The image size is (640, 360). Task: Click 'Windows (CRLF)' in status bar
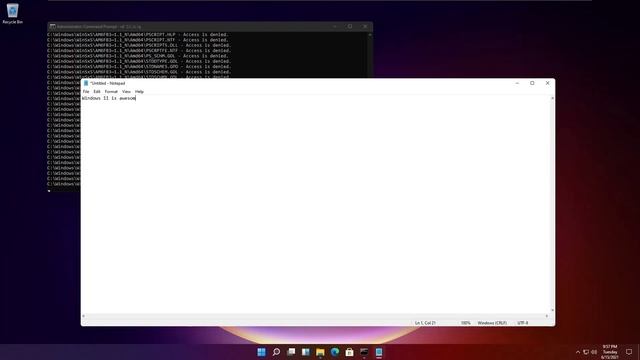(x=492, y=323)
